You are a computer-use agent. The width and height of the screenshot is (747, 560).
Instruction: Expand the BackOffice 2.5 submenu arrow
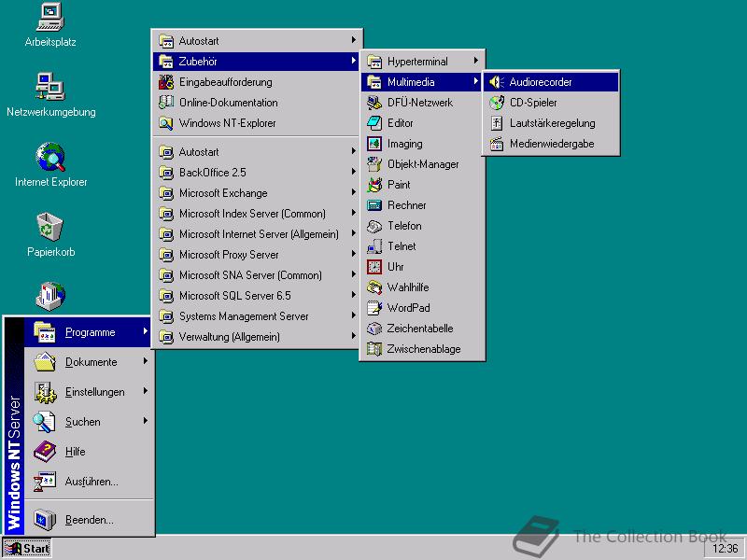click(354, 172)
